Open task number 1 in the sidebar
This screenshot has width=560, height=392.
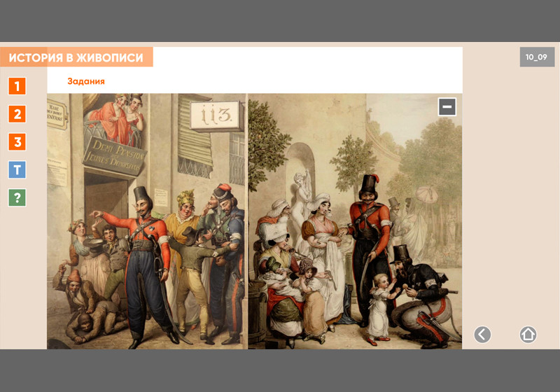[17, 86]
